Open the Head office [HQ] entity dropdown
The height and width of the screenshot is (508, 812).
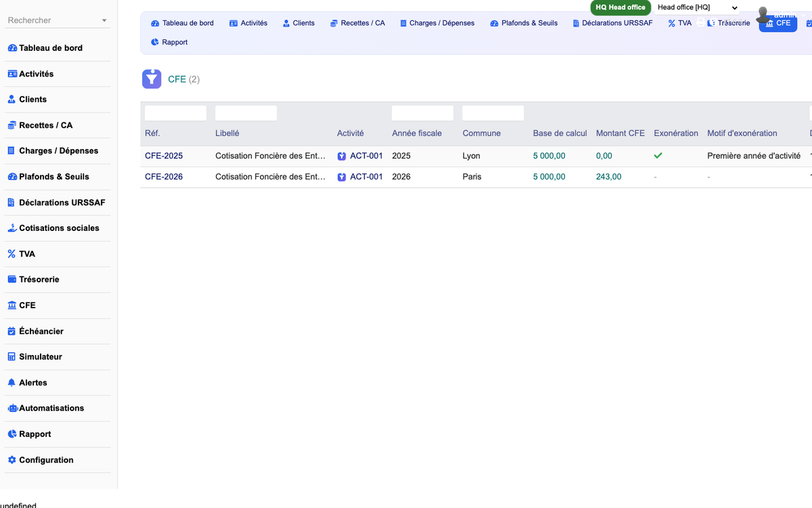pyautogui.click(x=697, y=7)
